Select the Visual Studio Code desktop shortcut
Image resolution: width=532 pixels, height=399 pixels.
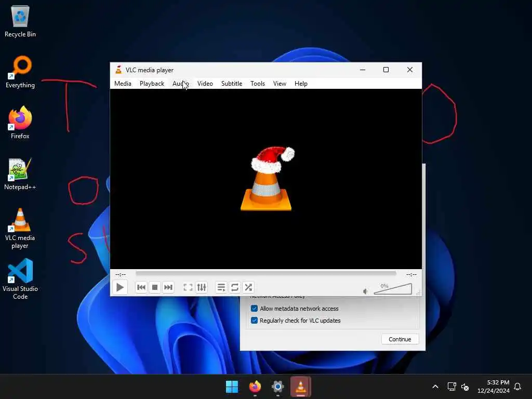click(x=20, y=279)
